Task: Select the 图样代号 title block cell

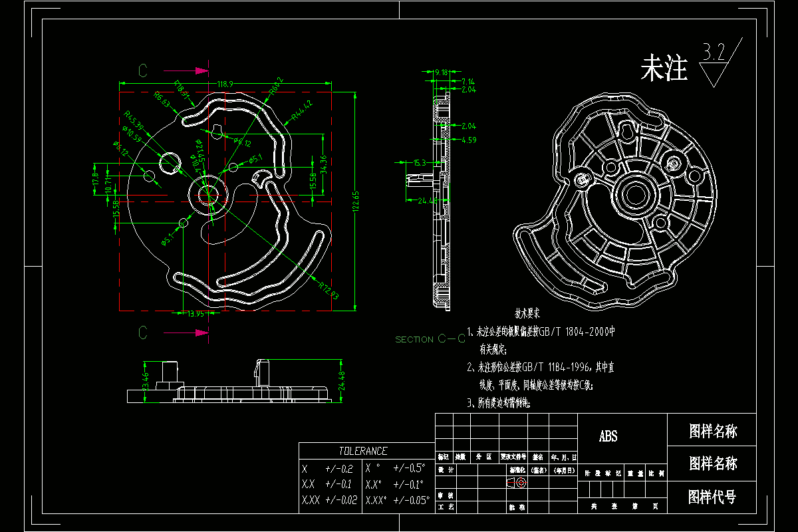Action: tap(712, 497)
